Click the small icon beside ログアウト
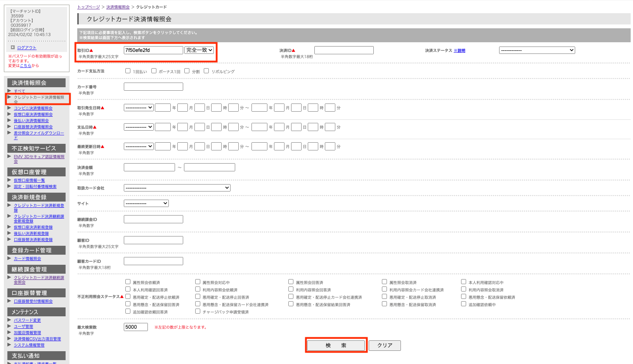633x364 pixels. point(13,47)
